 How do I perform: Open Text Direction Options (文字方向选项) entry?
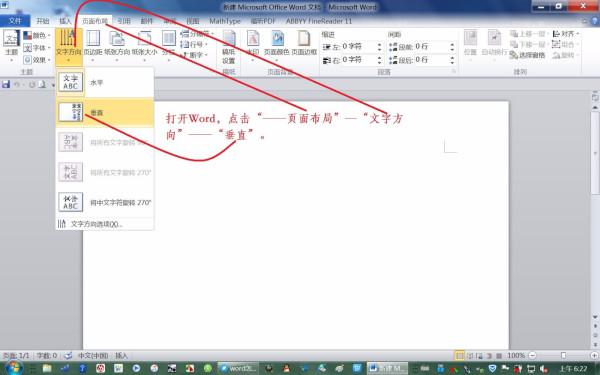tap(105, 224)
